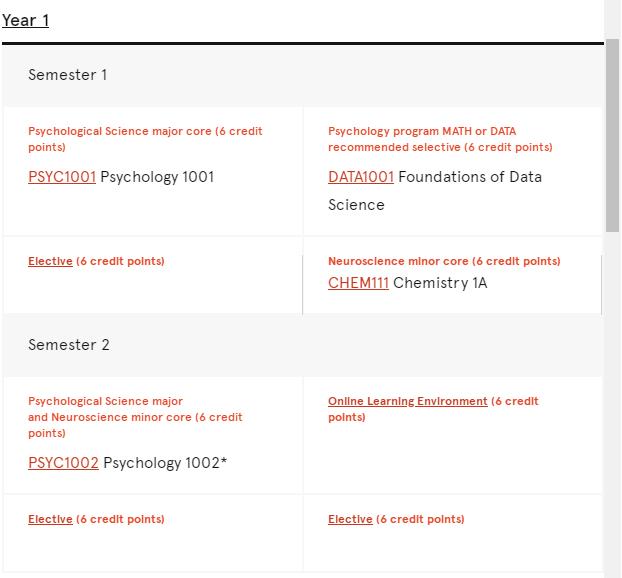
Task: Click the MATH or DATA recommended selective label
Action: click(x=440, y=139)
